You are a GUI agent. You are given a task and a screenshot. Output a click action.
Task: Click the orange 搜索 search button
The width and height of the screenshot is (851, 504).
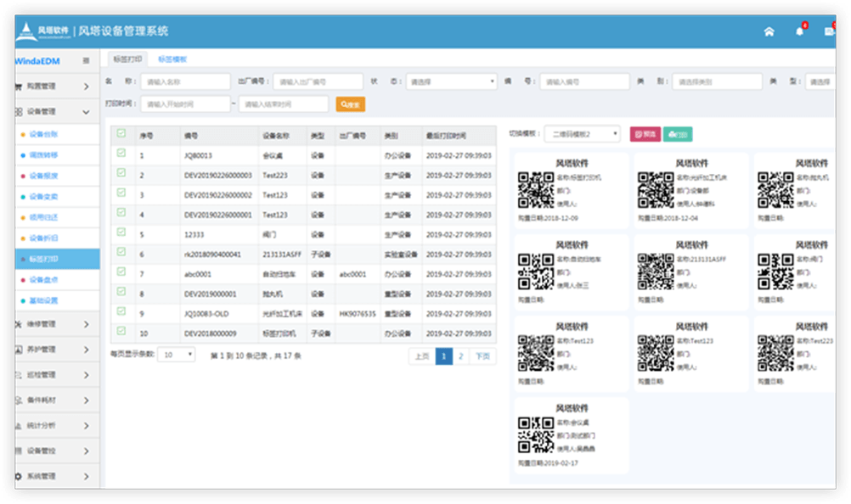pos(350,104)
